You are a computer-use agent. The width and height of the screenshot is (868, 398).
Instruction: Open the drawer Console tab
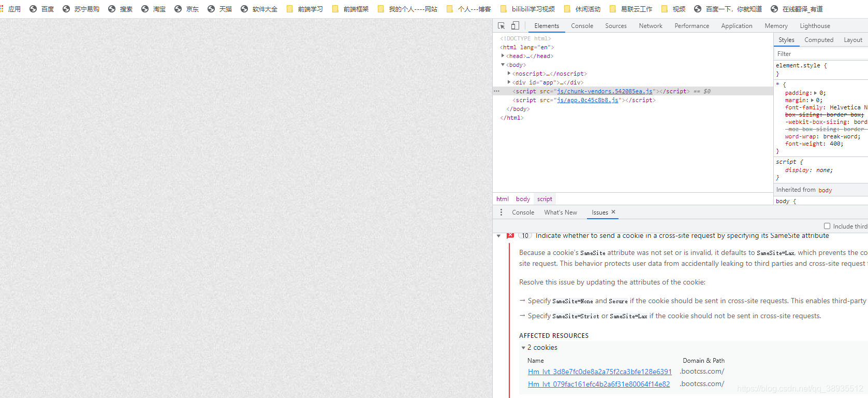click(523, 212)
